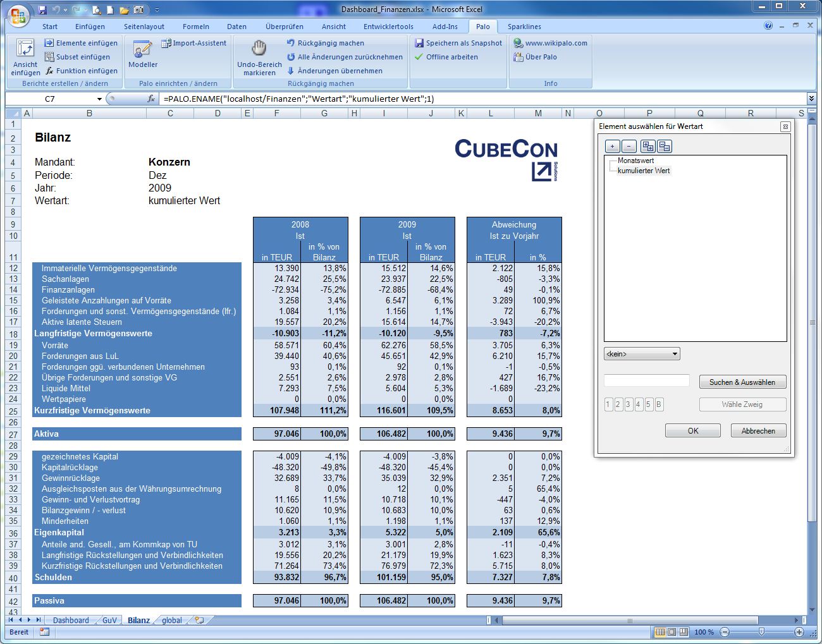This screenshot has width=822, height=644.
Task: Open the Name Box dropdown arrow
Action: 99,99
